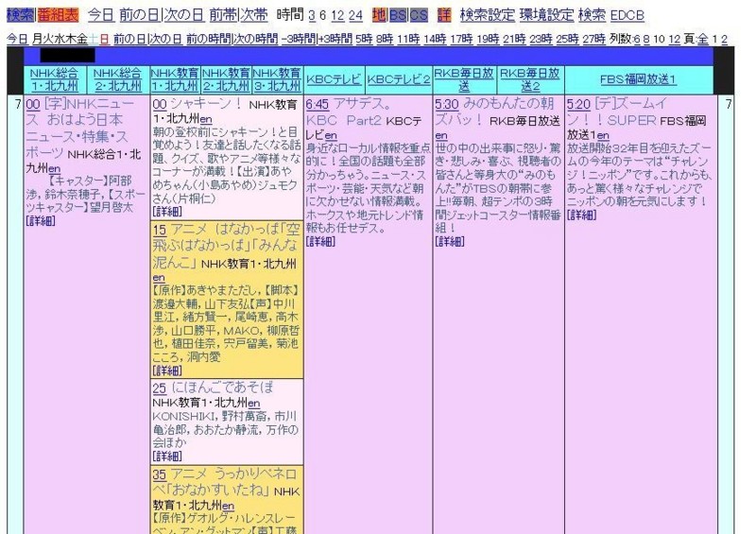Screen dimensions: 756x534
Task: Click 6:45 time link of アサデス。
Action: (318, 105)
